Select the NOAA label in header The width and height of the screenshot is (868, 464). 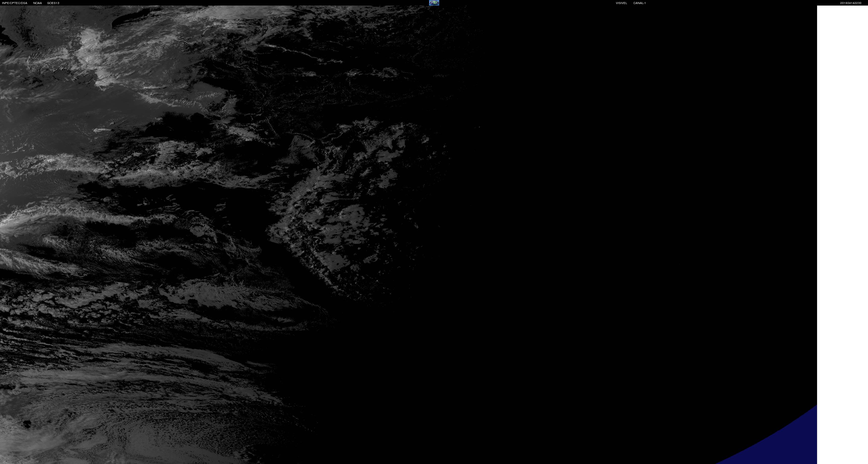pyautogui.click(x=37, y=3)
